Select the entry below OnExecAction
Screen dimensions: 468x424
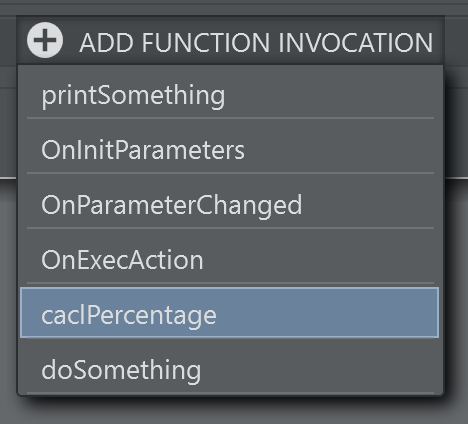[229, 313]
